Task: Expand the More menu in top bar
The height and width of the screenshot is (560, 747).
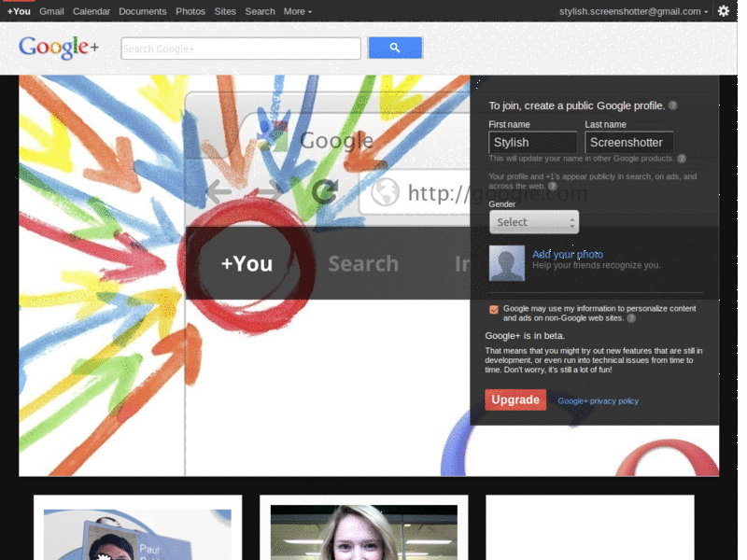Action: (x=298, y=11)
